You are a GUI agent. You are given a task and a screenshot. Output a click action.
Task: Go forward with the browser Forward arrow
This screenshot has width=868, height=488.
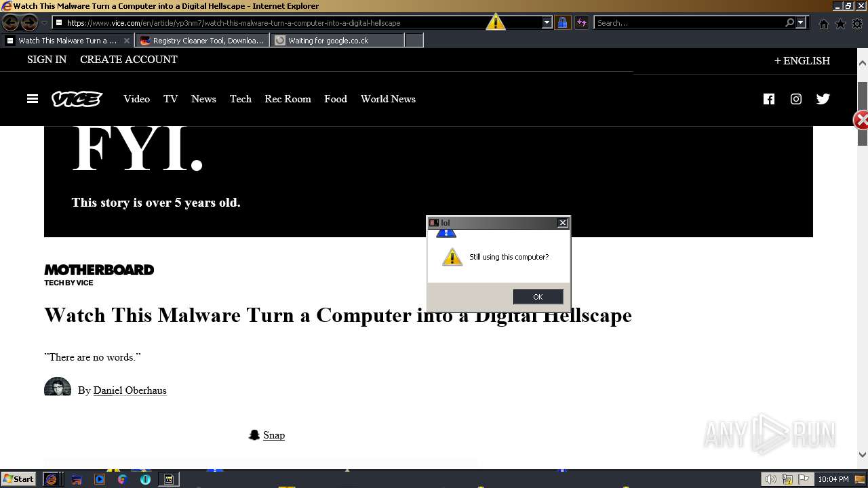pyautogui.click(x=29, y=22)
